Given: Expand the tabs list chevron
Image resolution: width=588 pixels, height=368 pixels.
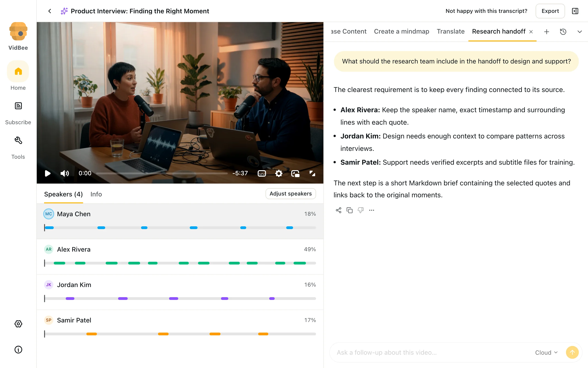Looking at the screenshot, I should click(x=580, y=32).
